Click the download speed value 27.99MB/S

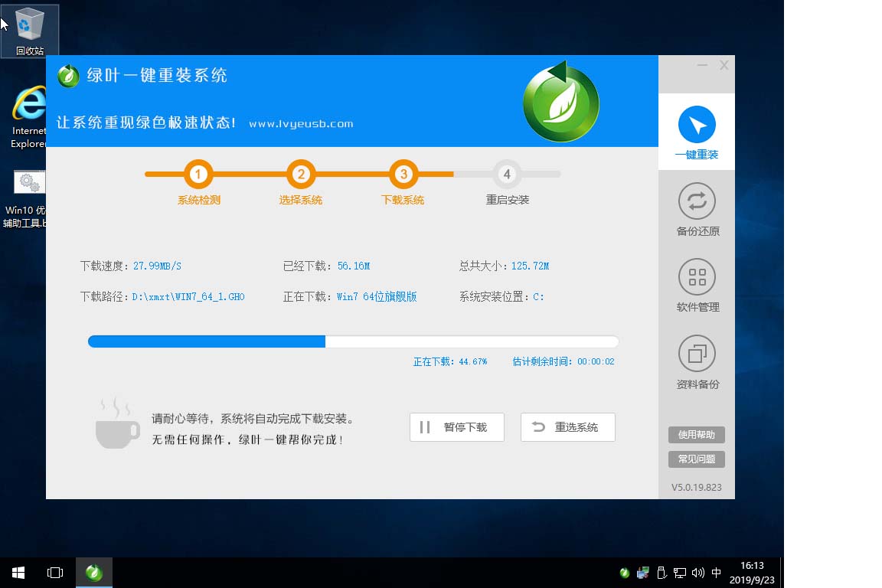click(157, 266)
